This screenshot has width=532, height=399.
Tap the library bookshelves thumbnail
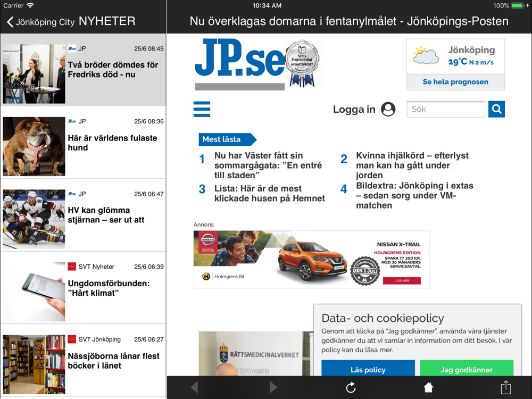pos(34,364)
